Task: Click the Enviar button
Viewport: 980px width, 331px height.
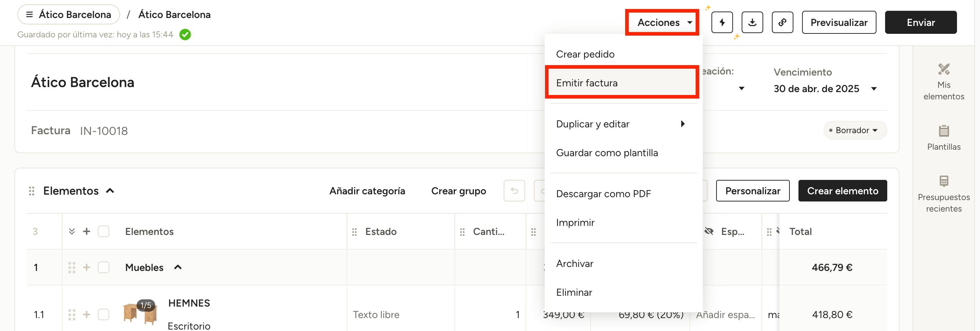Action: (920, 22)
